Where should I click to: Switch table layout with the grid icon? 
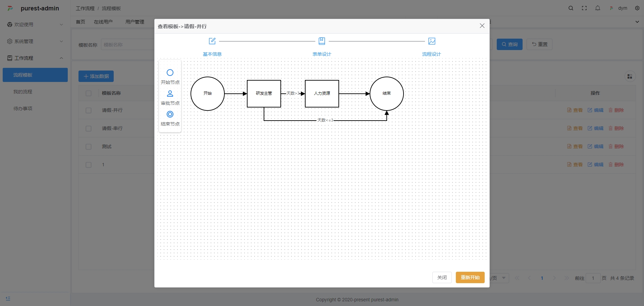pos(630,77)
